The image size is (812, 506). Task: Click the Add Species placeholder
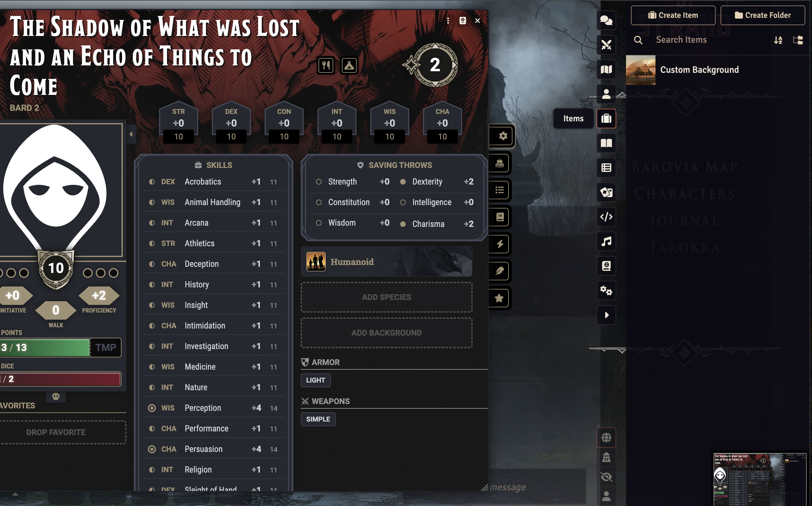coord(386,297)
